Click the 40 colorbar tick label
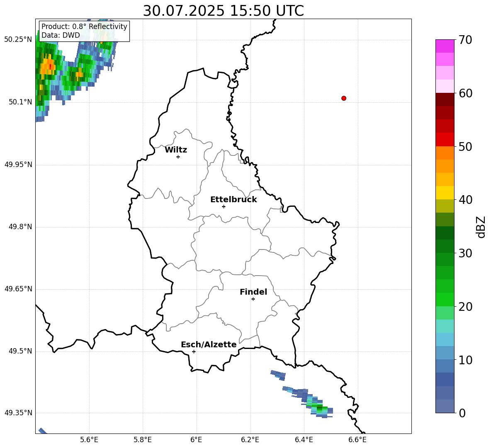Image resolution: width=491 pixels, height=448 pixels. click(465, 200)
